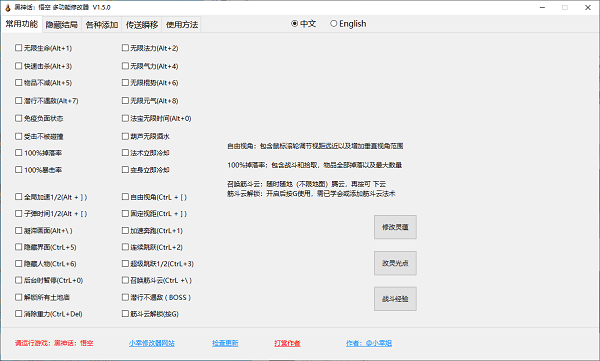Visit the 作者: @小幸姐 link
600x361 pixels.
click(x=369, y=343)
